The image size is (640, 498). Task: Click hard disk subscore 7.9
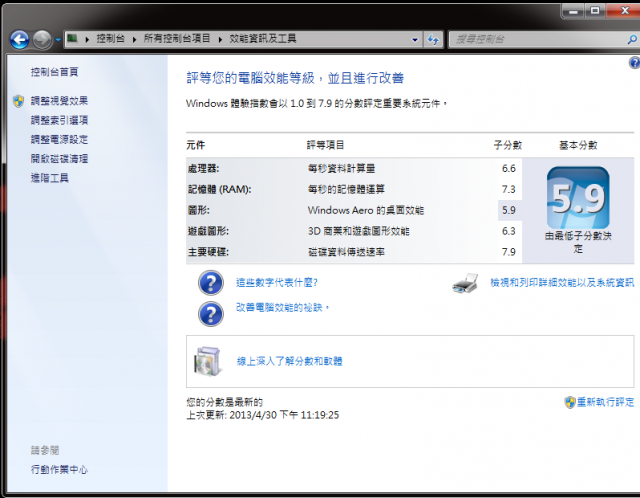[509, 252]
